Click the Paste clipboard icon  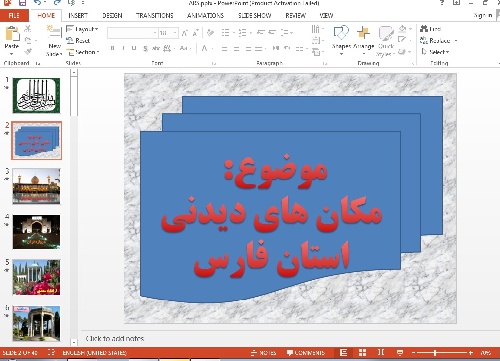(12, 34)
